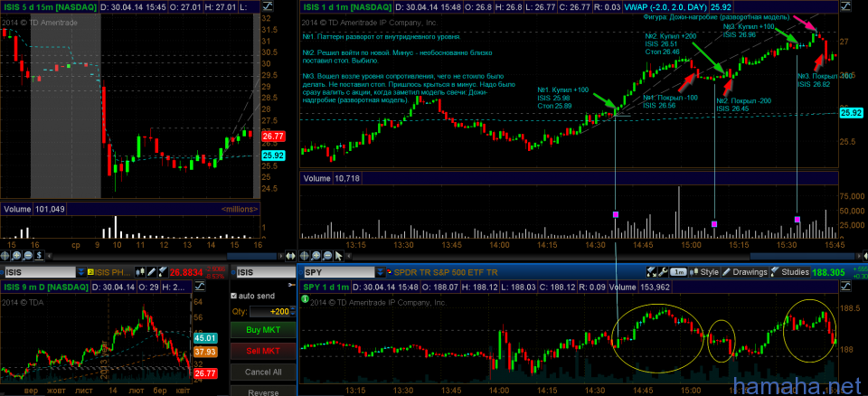
Task: Click the SPY symbol input field
Action: click(339, 272)
